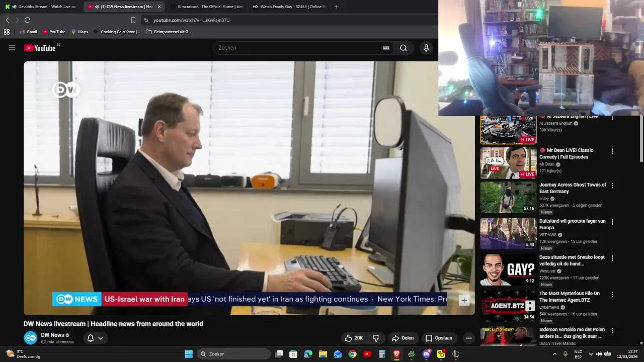Open the Geïmporteerd uit G... bookmarks folder
The image size is (644, 362).
pyautogui.click(x=169, y=32)
